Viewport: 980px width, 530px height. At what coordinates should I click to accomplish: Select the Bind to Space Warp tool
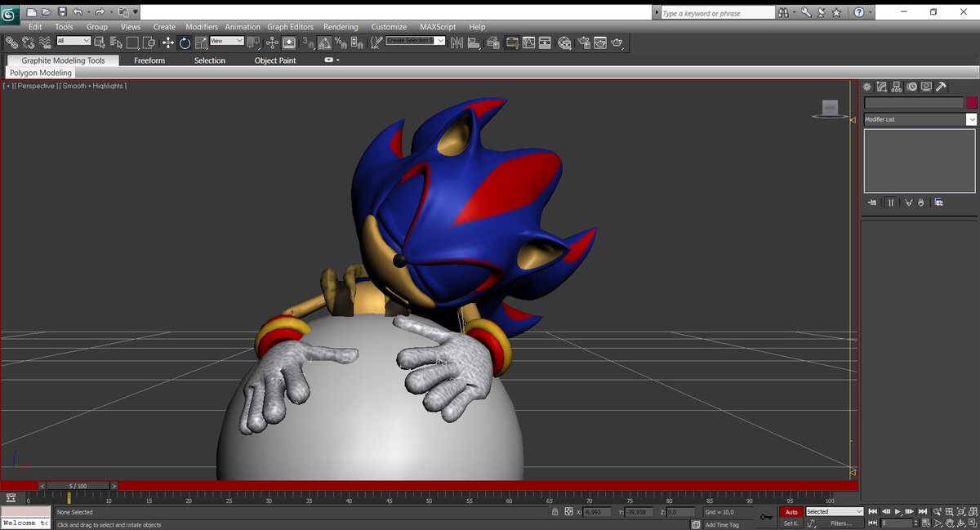pyautogui.click(x=45, y=42)
